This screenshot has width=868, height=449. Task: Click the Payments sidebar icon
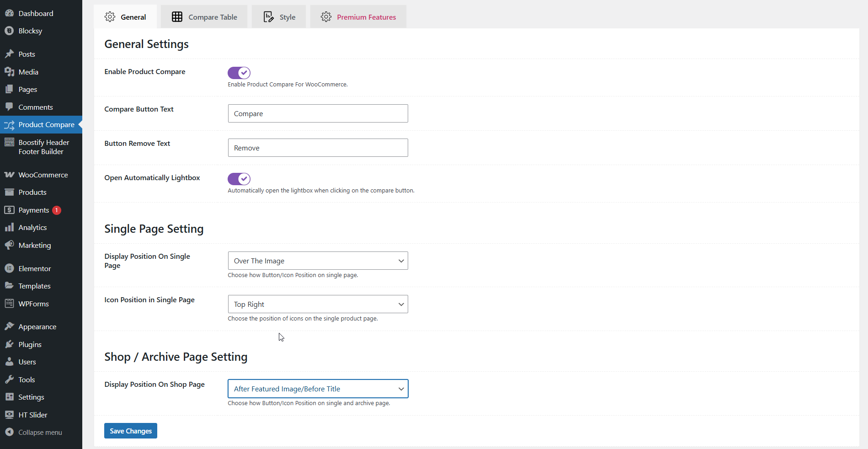(x=9, y=210)
